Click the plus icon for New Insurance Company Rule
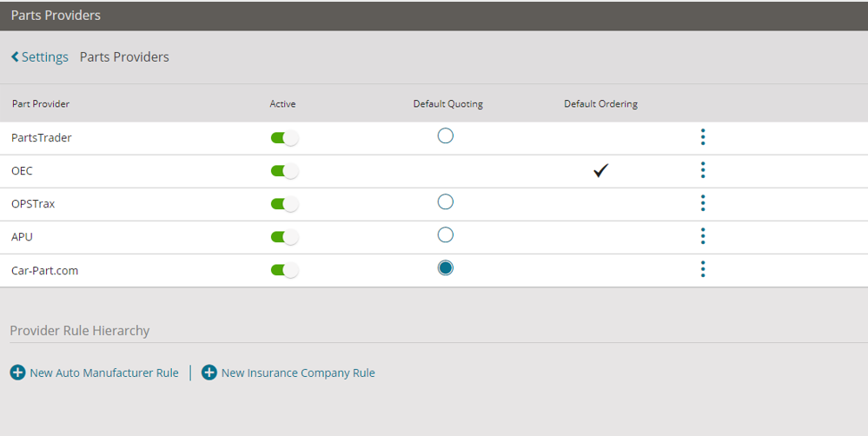 pos(209,373)
